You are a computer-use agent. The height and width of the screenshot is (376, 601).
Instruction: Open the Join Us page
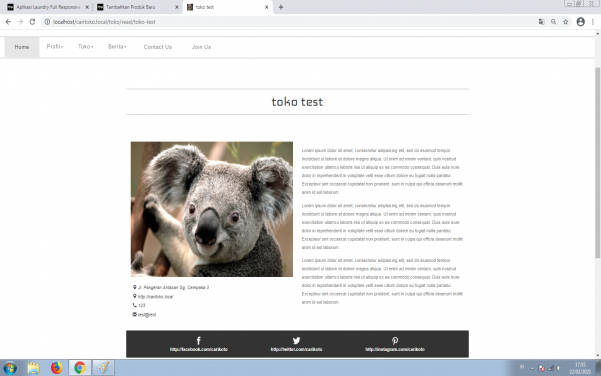pos(201,47)
